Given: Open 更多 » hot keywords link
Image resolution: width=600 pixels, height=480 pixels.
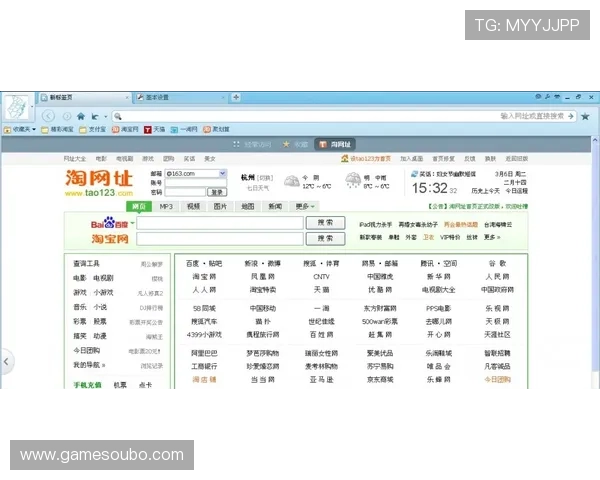Looking at the screenshot, I should click(x=492, y=237).
